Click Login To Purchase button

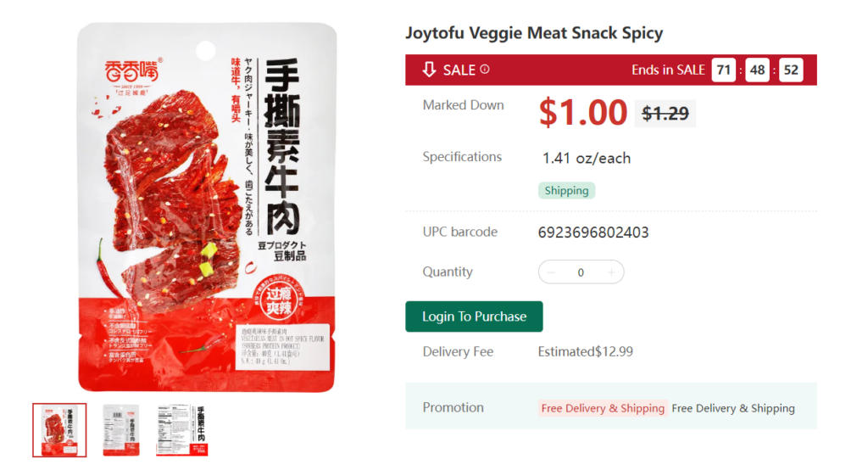click(474, 317)
